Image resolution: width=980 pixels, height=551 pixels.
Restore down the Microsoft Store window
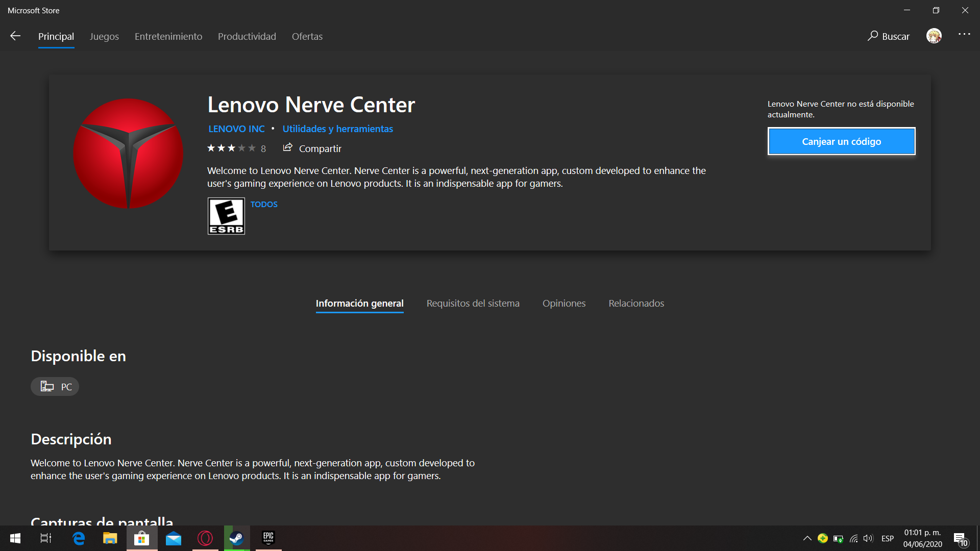[x=936, y=10]
